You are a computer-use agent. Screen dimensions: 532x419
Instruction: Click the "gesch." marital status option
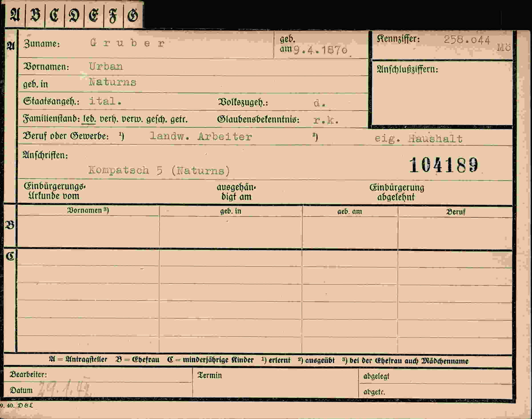point(156,119)
